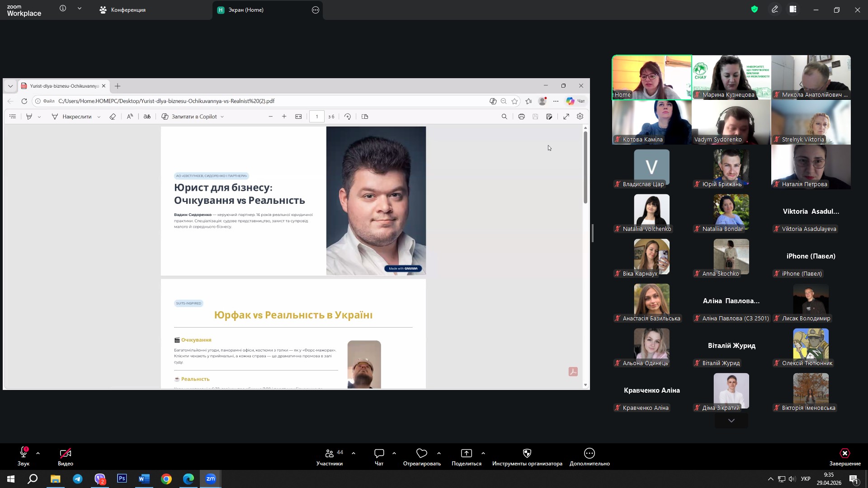Switch to the Конференция tab
The width and height of the screenshot is (868, 488).
[123, 10]
